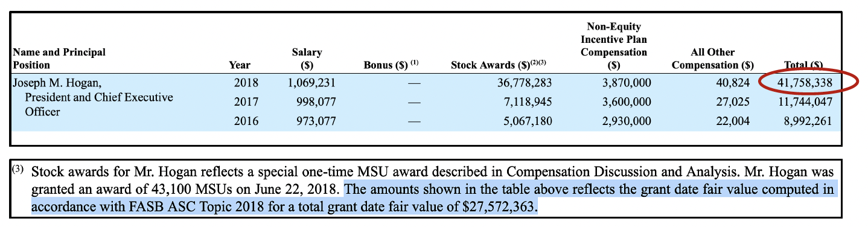
Task: Click the Year column header
Action: tap(240, 65)
